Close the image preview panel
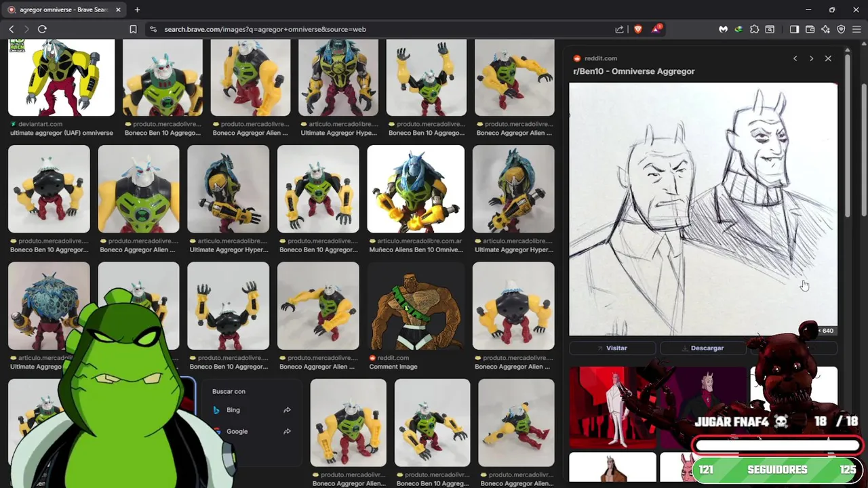Viewport: 868px width, 488px height. 828,58
